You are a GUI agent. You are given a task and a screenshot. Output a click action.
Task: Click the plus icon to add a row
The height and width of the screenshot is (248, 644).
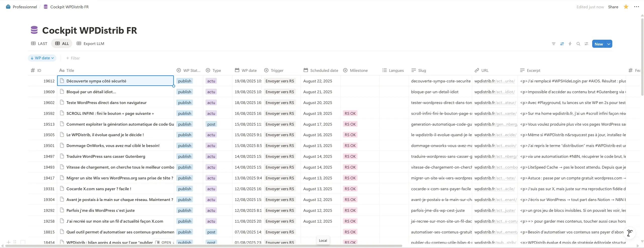pyautogui.click(x=9, y=242)
